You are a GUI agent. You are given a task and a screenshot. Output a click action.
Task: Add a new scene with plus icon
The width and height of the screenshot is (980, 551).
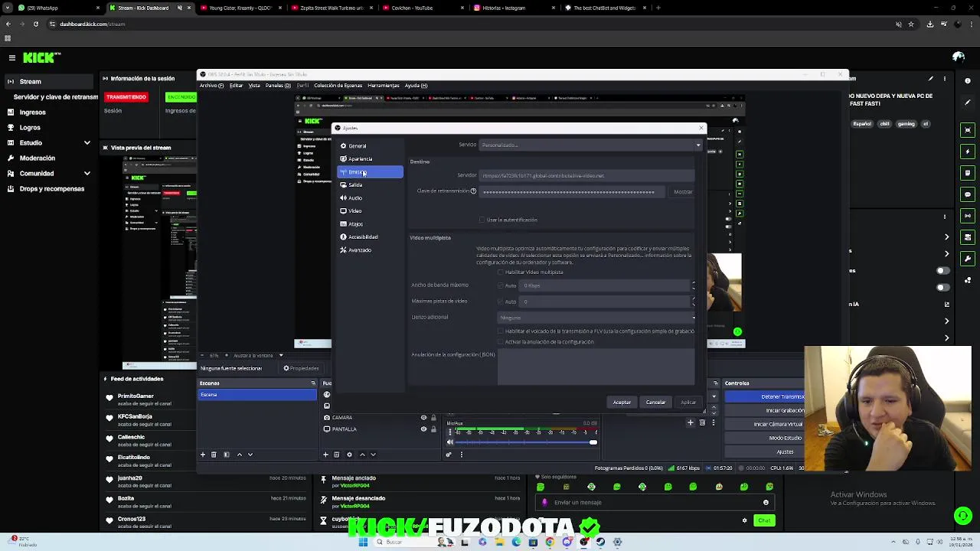(x=203, y=455)
